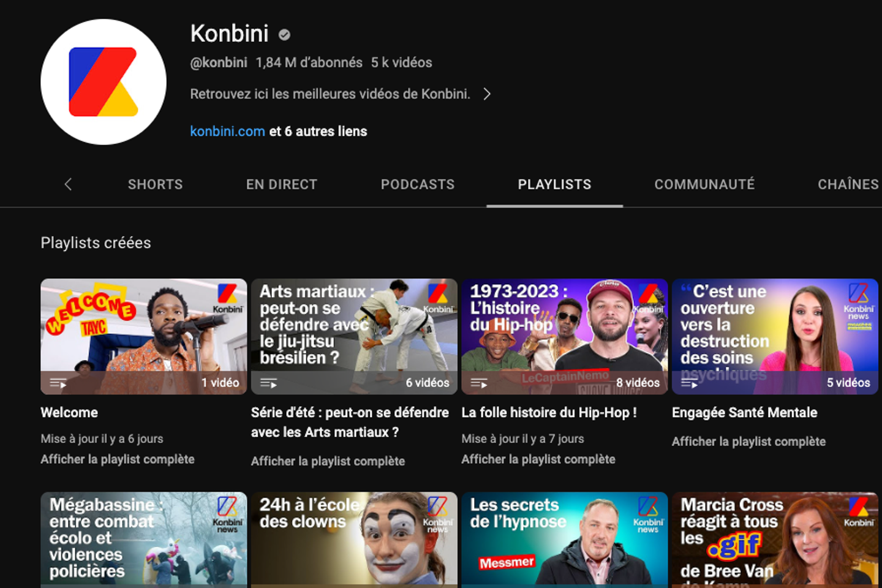Click playlist icon on Welcome thumbnail

pos(58,383)
